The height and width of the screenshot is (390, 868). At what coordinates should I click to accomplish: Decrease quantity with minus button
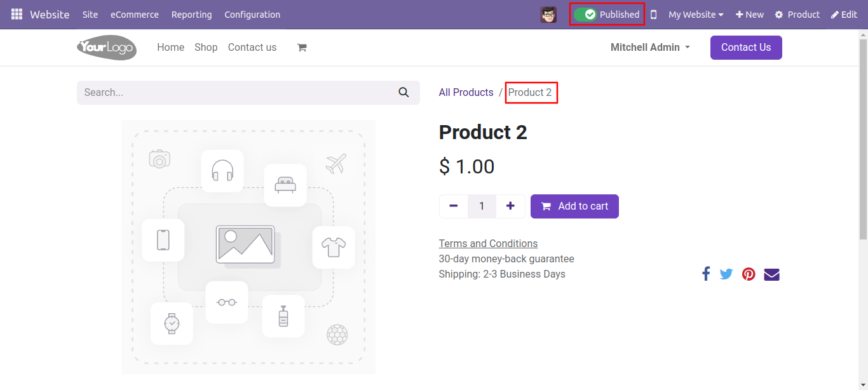tap(454, 206)
